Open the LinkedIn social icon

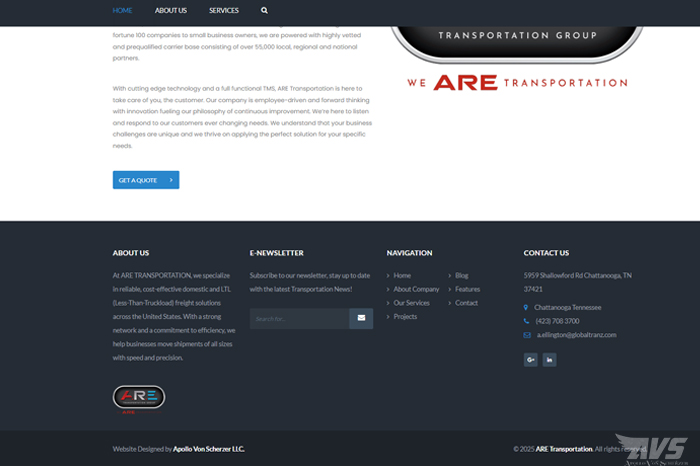coord(549,360)
